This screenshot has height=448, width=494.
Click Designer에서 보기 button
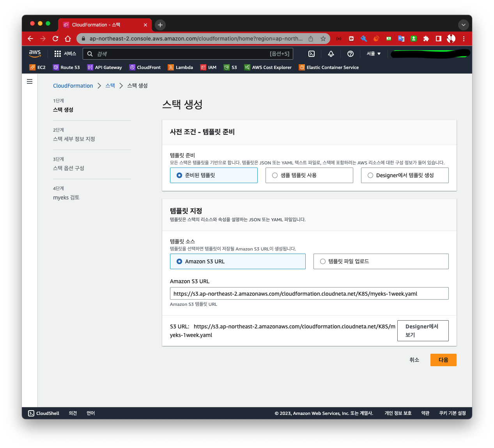[423, 331]
